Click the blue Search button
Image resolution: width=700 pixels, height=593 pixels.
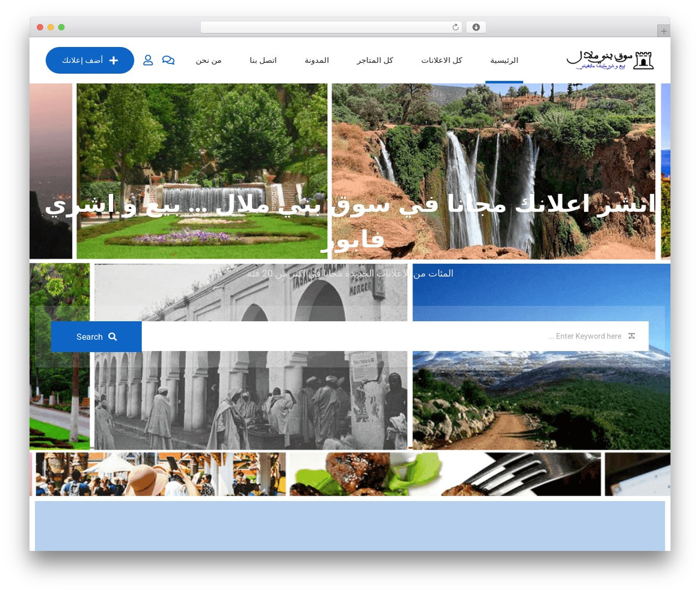96,336
